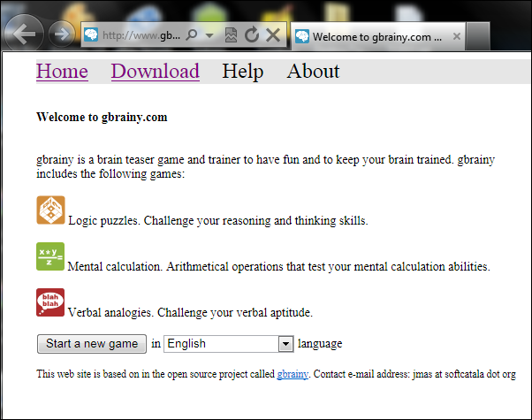Open the English language dropdown
Image resolution: width=532 pixels, height=420 pixels.
[229, 344]
